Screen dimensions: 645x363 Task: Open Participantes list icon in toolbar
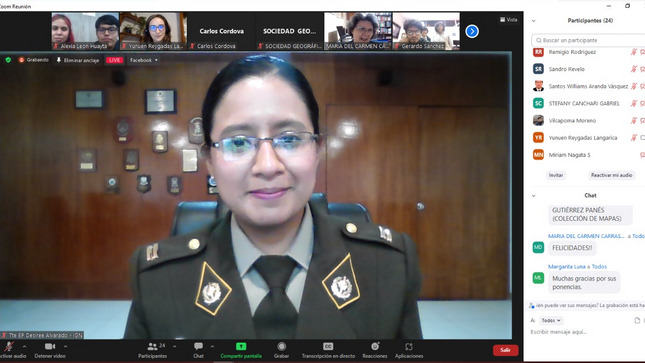(153, 347)
